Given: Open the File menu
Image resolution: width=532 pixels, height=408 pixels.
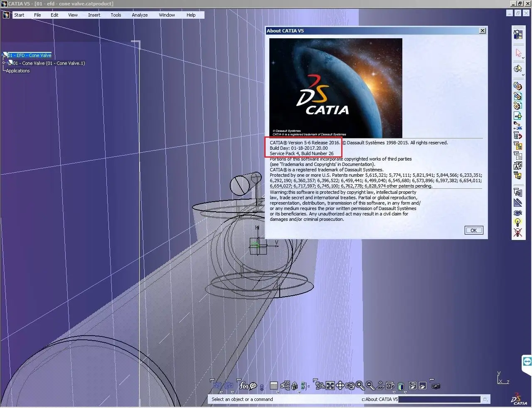Looking at the screenshot, I should pos(37,15).
